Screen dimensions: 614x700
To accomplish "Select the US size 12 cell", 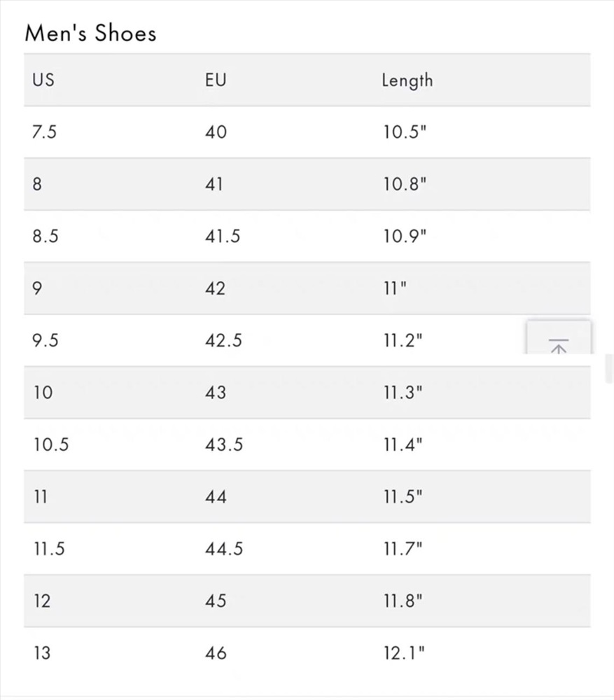I will coord(42,601).
